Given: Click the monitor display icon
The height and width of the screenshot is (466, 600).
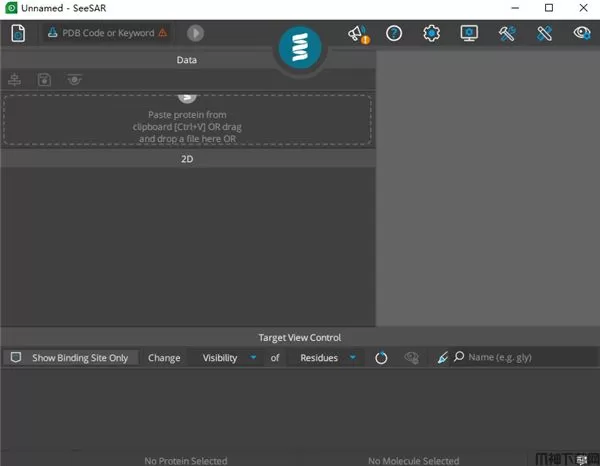Looking at the screenshot, I should (x=469, y=33).
